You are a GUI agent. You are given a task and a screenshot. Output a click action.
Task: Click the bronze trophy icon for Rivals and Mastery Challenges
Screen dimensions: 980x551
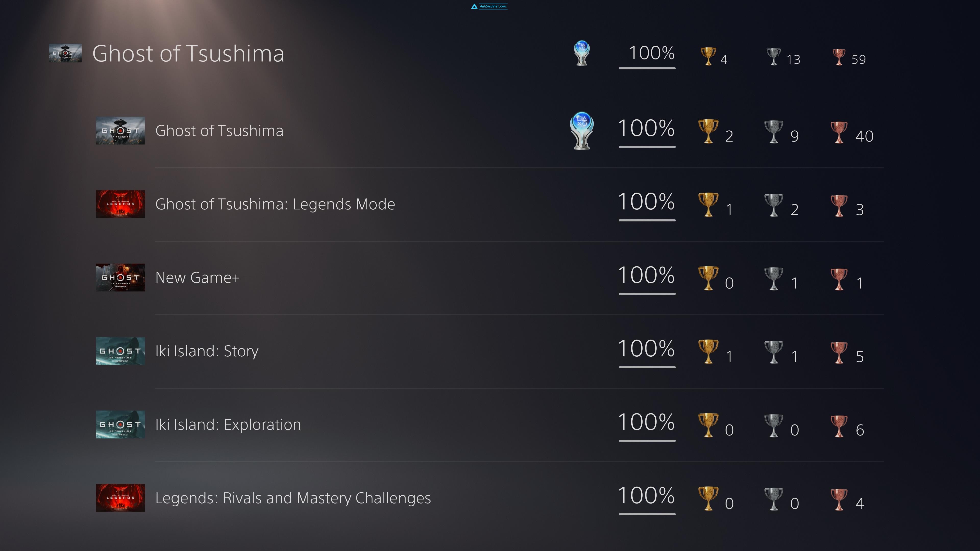(x=839, y=499)
